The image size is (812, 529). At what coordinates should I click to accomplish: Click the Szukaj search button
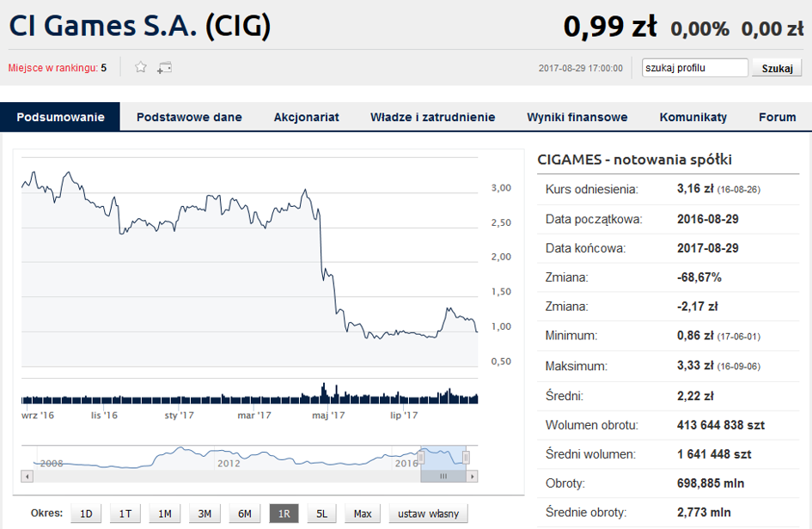[777, 68]
